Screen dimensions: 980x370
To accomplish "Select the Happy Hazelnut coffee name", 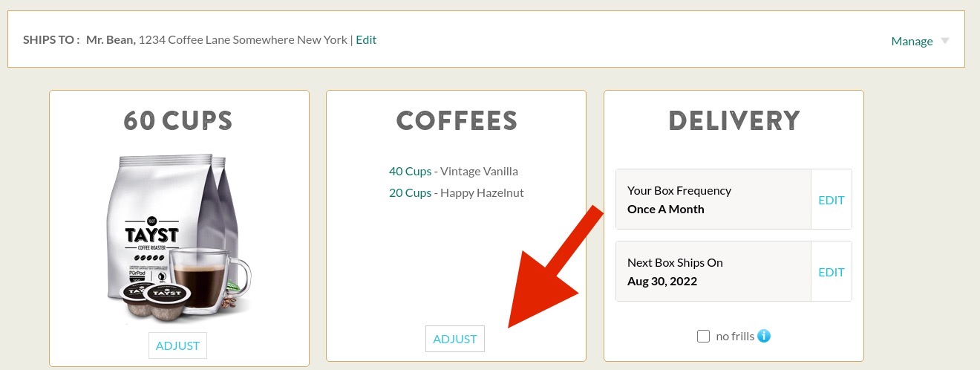I will (x=482, y=193).
